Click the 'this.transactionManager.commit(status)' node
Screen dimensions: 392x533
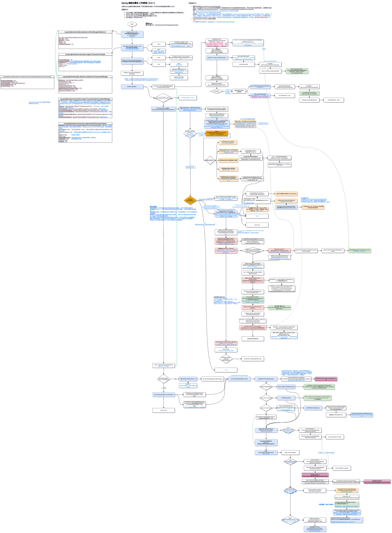click(x=163, y=395)
